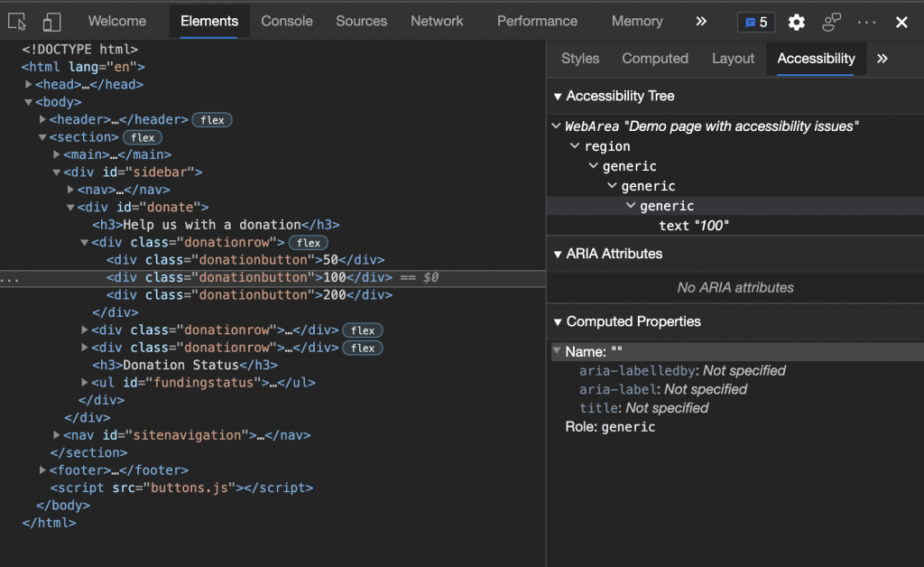The width and height of the screenshot is (924, 567).
Task: Collapse the div id donate triangle
Action: (x=70, y=208)
